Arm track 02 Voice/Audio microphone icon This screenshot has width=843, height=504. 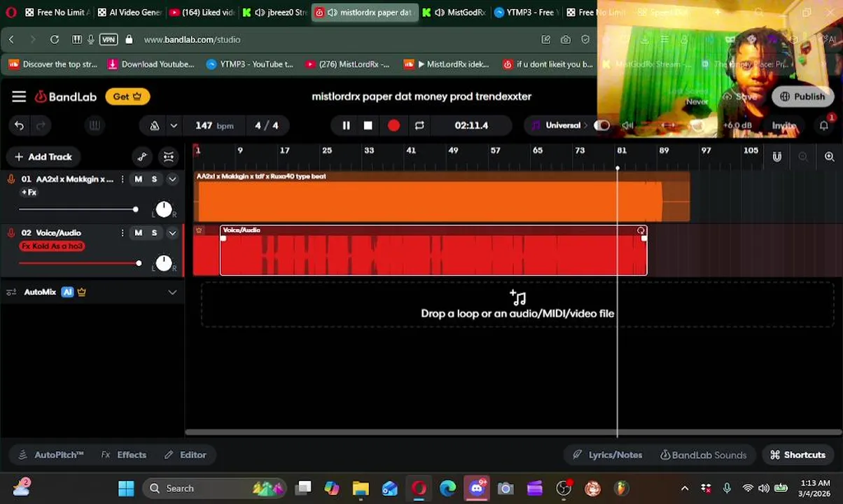point(11,233)
